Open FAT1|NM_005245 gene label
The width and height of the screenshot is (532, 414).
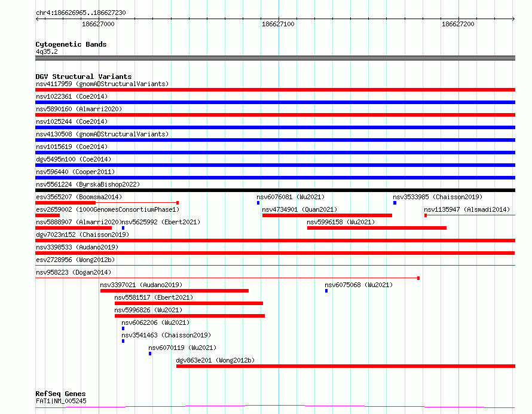[61, 401]
